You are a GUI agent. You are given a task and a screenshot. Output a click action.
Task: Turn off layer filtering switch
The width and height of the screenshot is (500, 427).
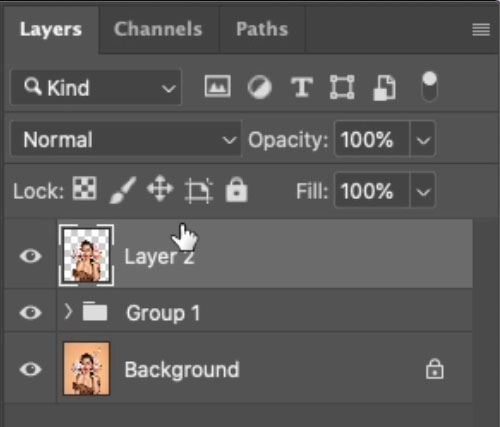click(429, 86)
